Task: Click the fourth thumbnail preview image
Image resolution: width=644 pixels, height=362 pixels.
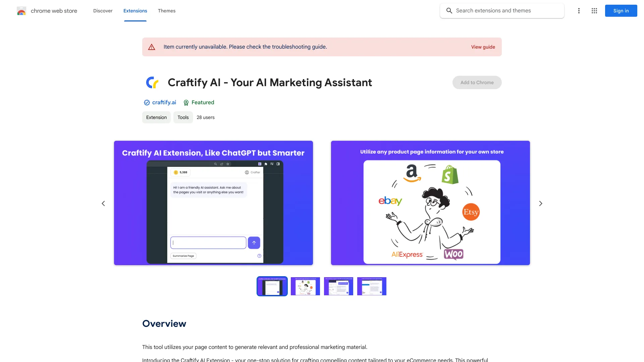Action: pyautogui.click(x=372, y=286)
